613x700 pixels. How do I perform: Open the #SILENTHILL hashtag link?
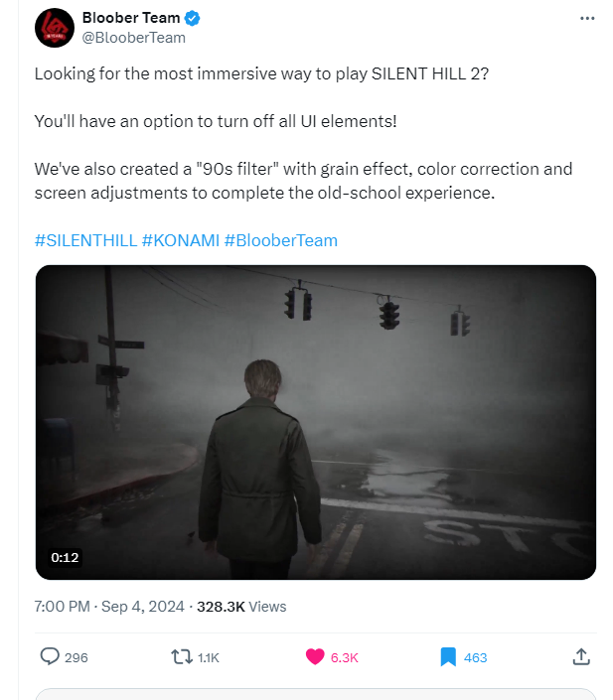(x=84, y=240)
